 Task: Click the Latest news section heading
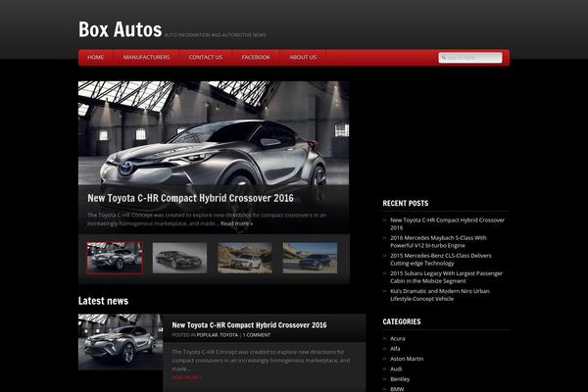point(103,301)
